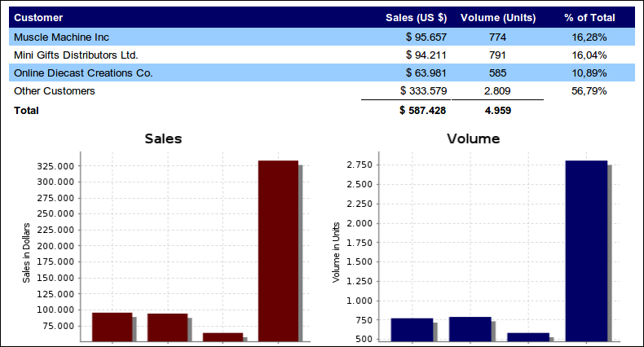Click the 2.750 tick label on Volume axis
The height and width of the screenshot is (347, 644).
tap(359, 165)
